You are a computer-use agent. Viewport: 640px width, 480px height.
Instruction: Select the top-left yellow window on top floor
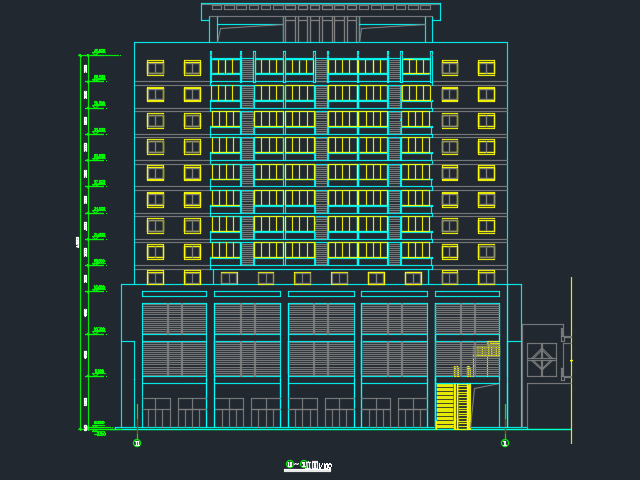[x=155, y=68]
